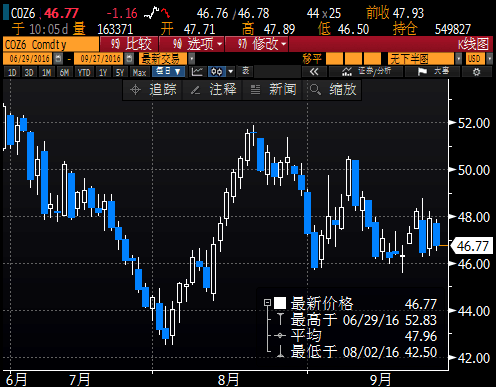496x387 pixels.
Task: Open the 每日 periodicity dropdown
Action: pos(168,72)
